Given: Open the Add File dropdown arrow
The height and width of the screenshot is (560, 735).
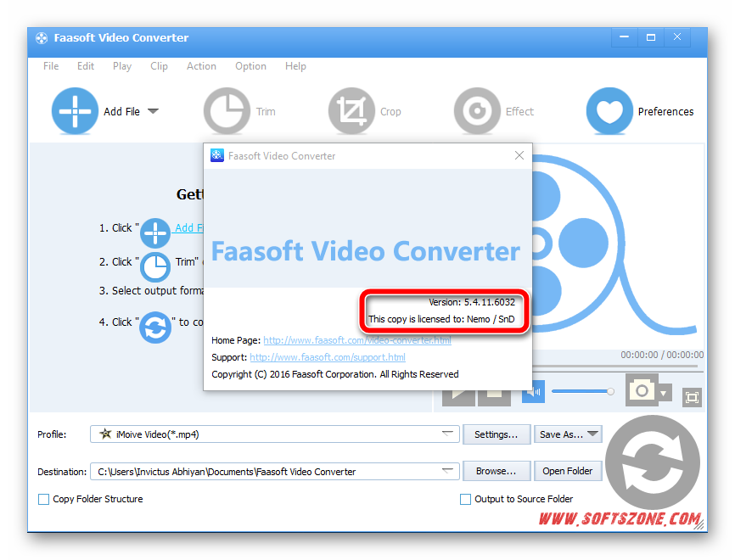Looking at the screenshot, I should click(153, 111).
